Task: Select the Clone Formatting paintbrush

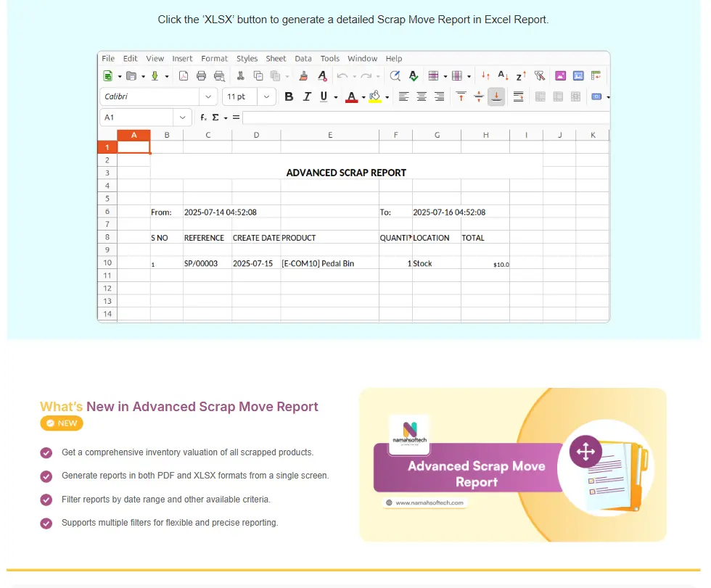Action: click(x=304, y=75)
